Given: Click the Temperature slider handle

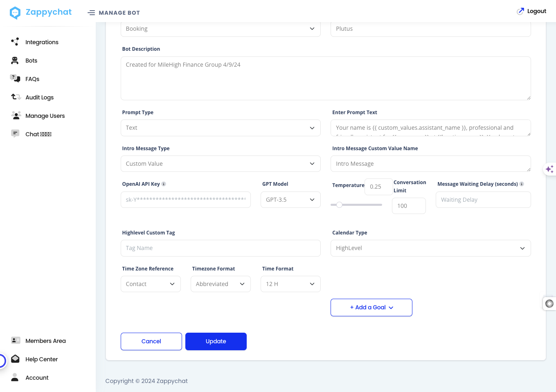Looking at the screenshot, I should tap(339, 205).
